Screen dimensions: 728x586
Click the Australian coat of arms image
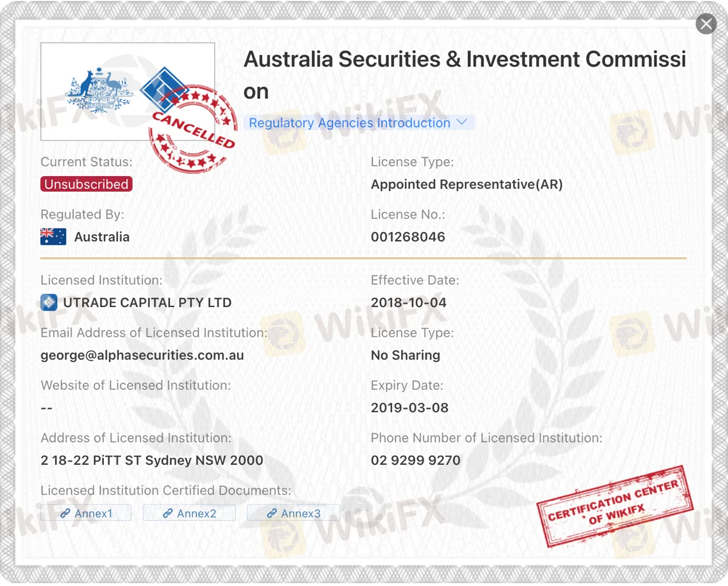[99, 91]
